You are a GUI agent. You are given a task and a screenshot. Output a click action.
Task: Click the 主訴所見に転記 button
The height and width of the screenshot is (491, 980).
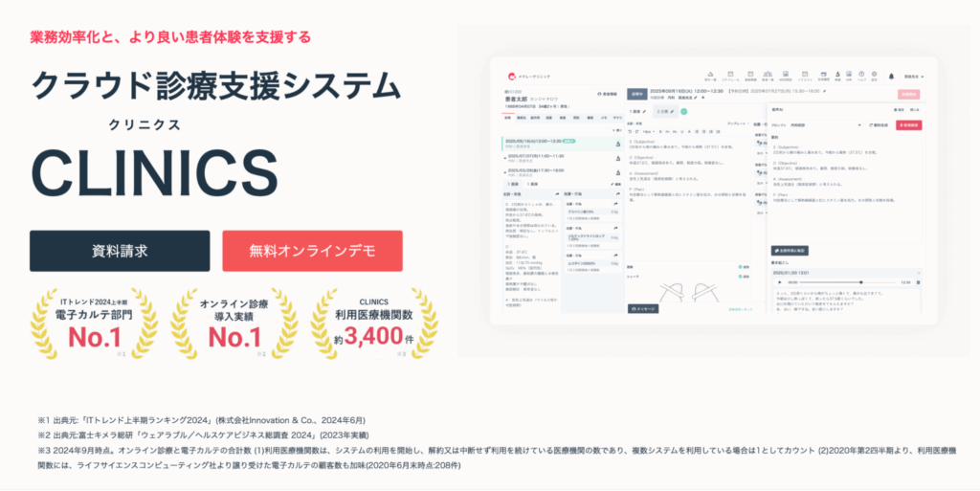[790, 251]
